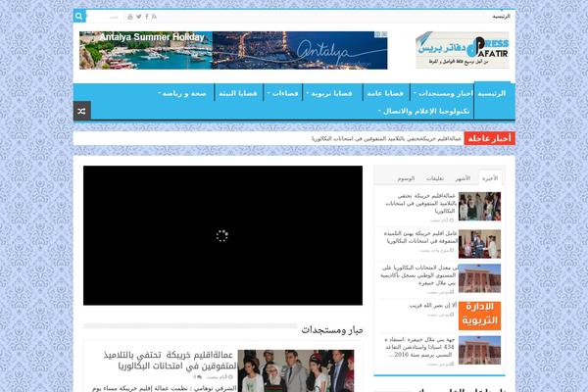The height and width of the screenshot is (392, 588).
Task: Open second sidebar headline about عامل اقليم
Action: (420, 237)
